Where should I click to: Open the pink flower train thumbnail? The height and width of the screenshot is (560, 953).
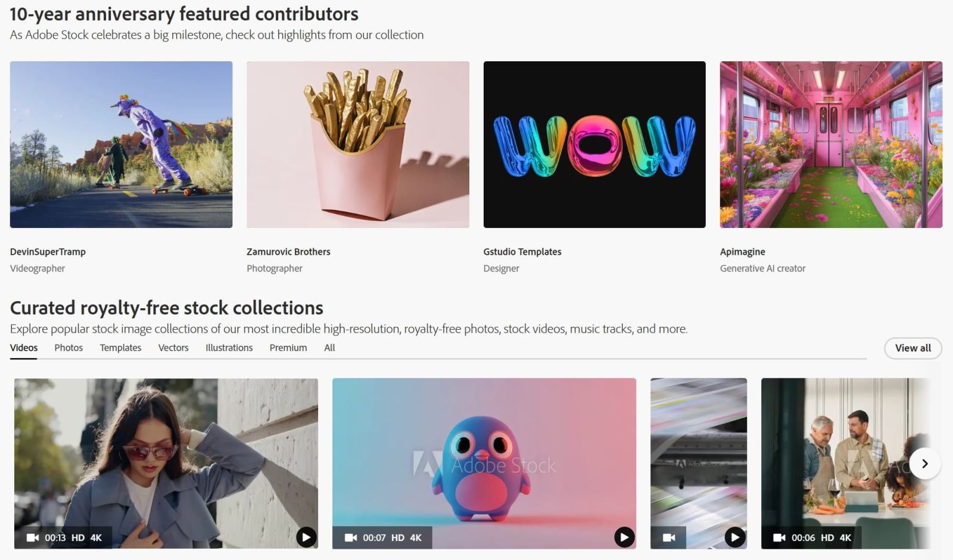pyautogui.click(x=830, y=145)
